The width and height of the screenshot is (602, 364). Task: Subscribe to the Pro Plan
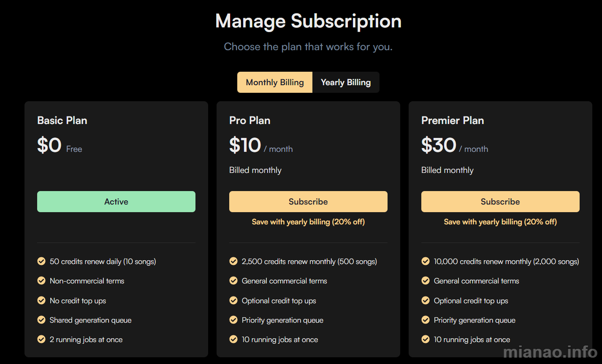point(308,202)
